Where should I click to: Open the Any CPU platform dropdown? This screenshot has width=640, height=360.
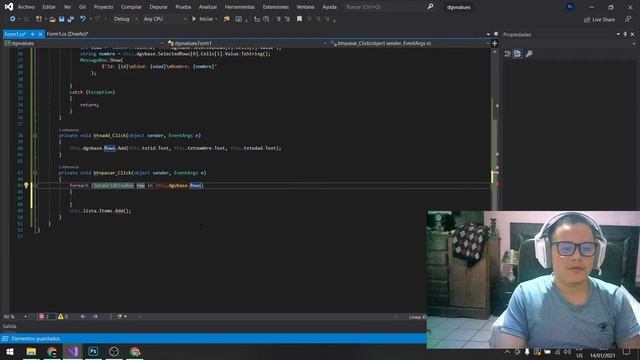[x=165, y=19]
